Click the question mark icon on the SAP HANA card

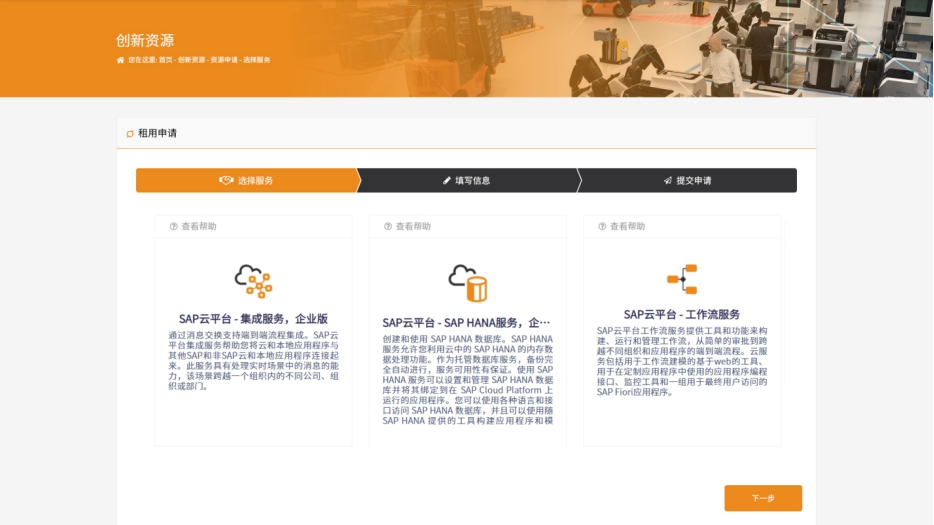388,226
